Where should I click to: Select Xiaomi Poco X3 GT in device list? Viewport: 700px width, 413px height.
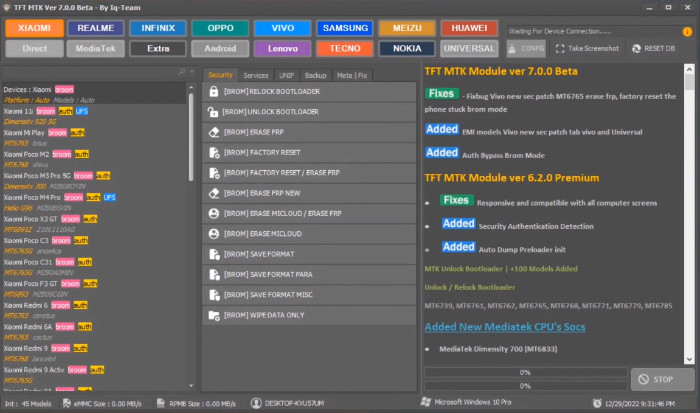30,217
